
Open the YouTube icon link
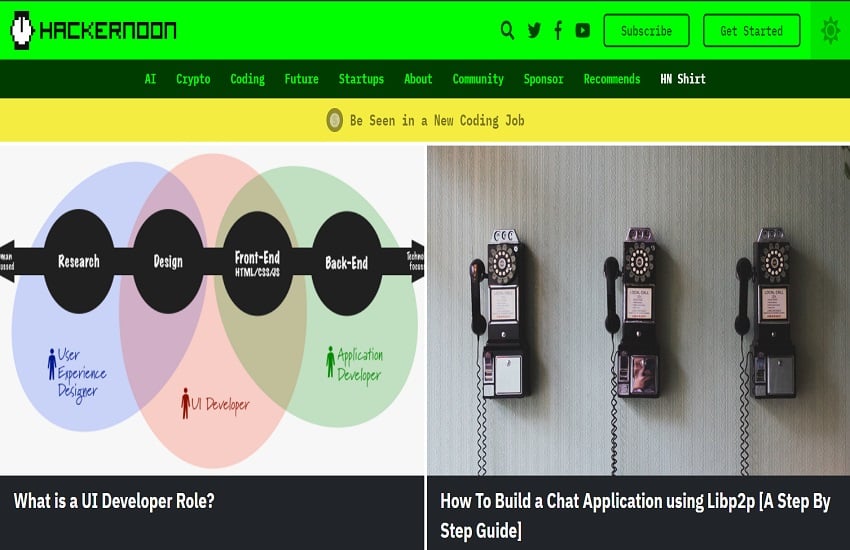click(x=583, y=30)
